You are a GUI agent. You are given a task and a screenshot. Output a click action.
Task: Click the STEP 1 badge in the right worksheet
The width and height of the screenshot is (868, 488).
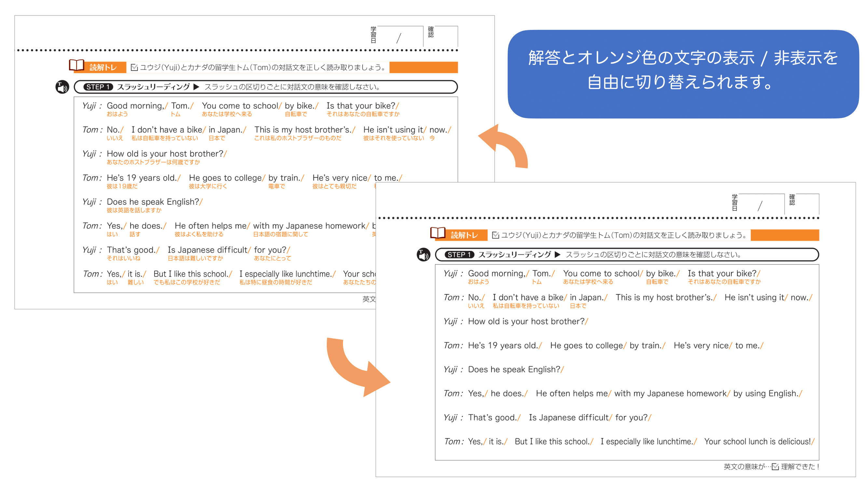point(459,255)
